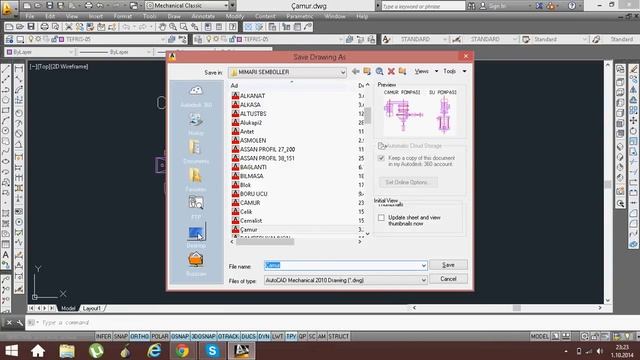Select the BAGLANTI file in list
Image resolution: width=640 pixels, height=360 pixels.
[x=249, y=167]
